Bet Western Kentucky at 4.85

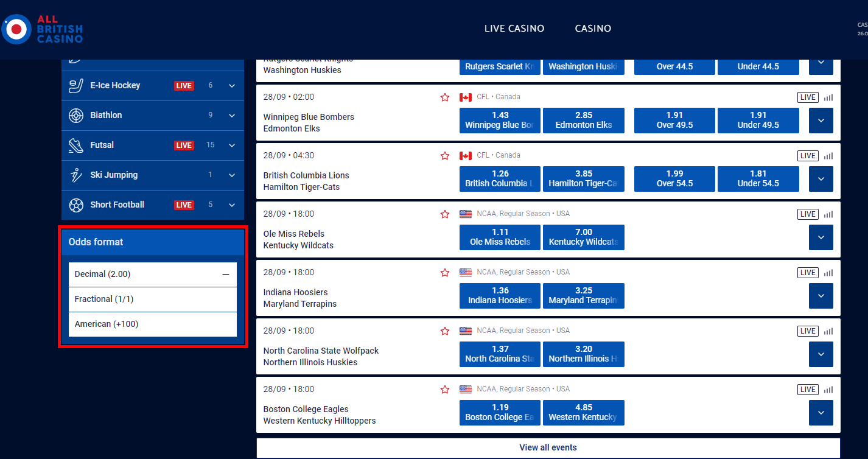(x=584, y=413)
